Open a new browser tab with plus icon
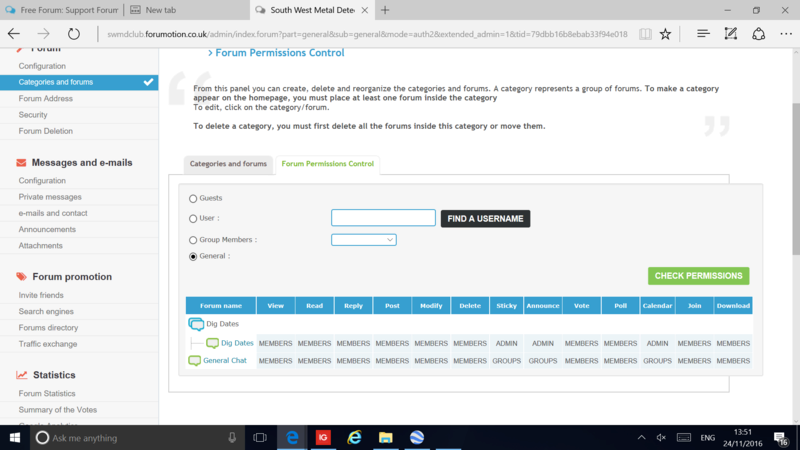Image resolution: width=800 pixels, height=450 pixels. click(385, 10)
